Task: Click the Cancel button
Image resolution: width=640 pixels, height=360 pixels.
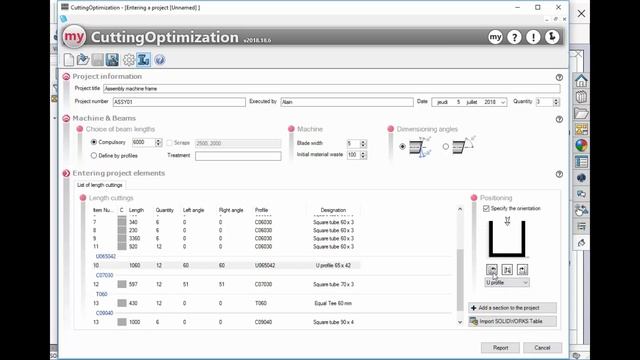Action: point(542,348)
